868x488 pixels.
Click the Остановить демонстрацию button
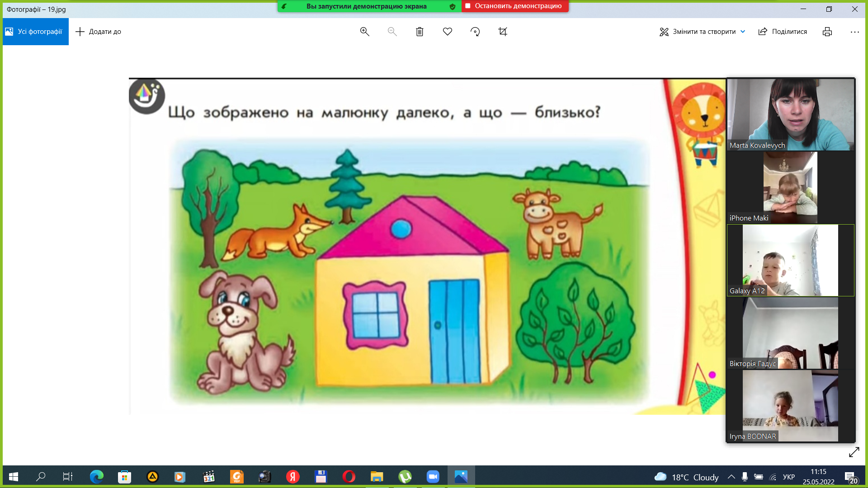click(515, 6)
